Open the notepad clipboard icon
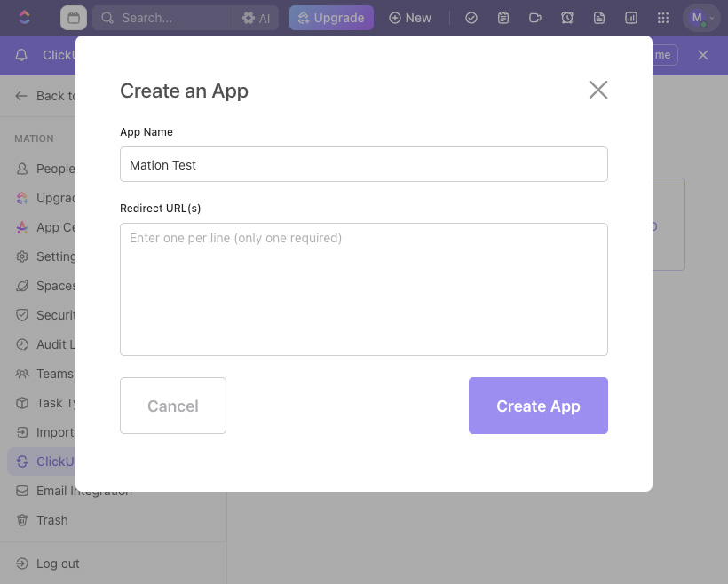728x584 pixels. 503,18
